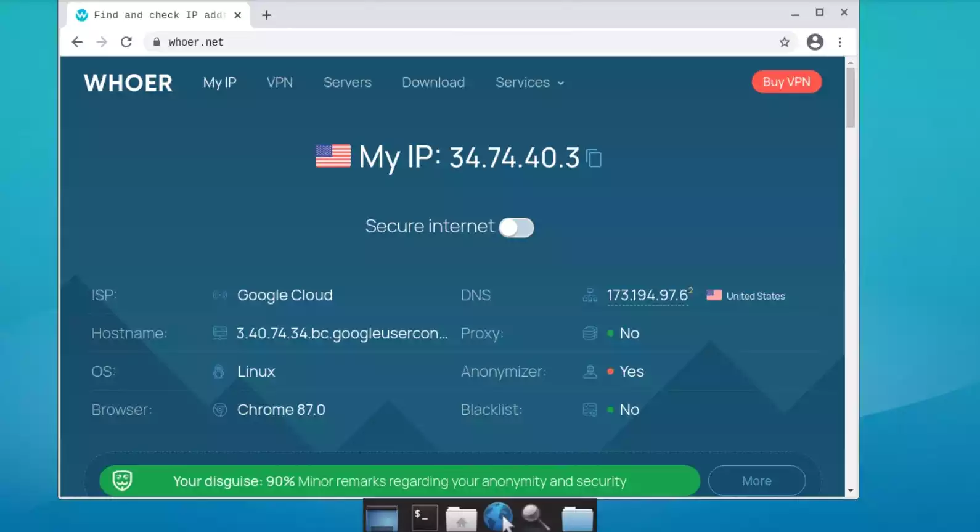980x532 pixels.
Task: Go back to the previous page
Action: [77, 42]
